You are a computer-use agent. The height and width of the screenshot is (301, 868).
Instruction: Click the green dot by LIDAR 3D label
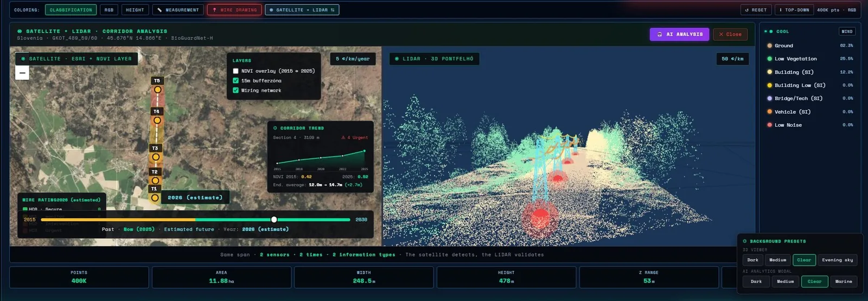[397, 59]
